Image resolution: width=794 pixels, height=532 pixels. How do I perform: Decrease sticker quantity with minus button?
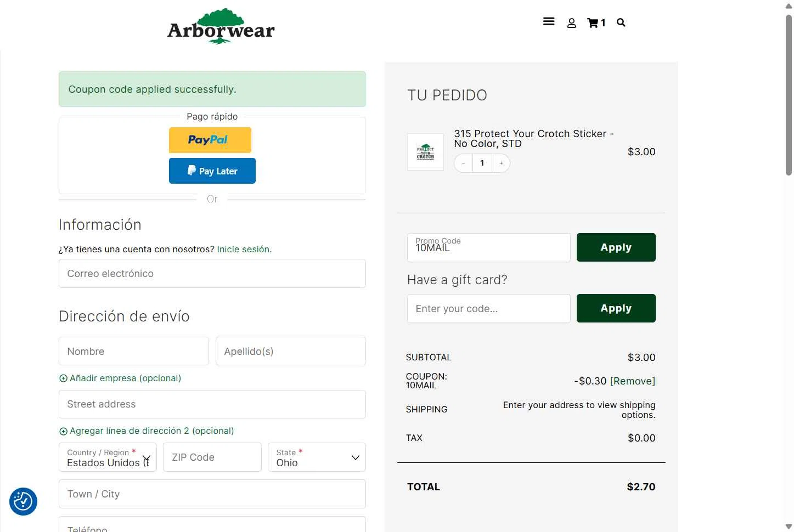464,163
